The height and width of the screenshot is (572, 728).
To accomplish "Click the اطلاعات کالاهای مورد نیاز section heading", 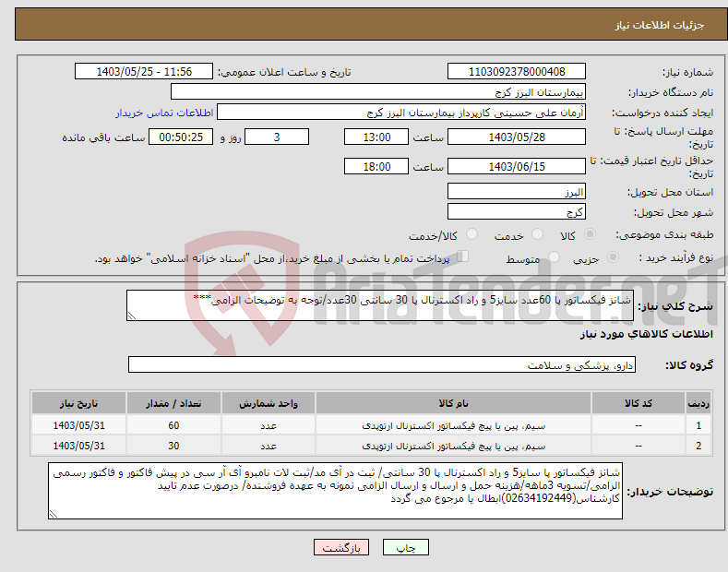I will pos(646,334).
